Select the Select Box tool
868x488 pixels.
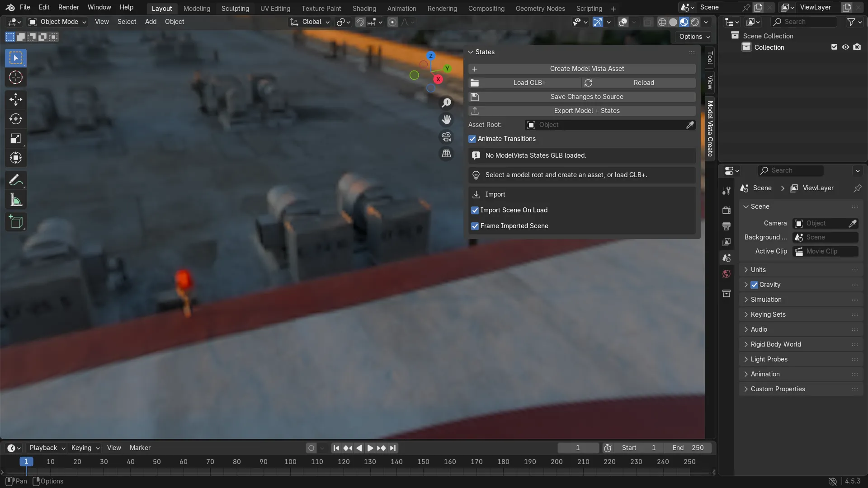point(16,58)
